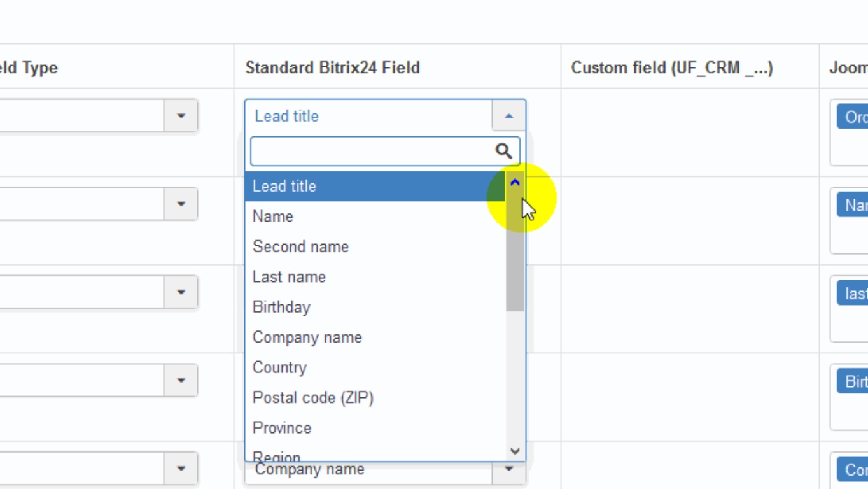Click the search magnifier icon in dropdown
868x489 pixels.
(503, 151)
